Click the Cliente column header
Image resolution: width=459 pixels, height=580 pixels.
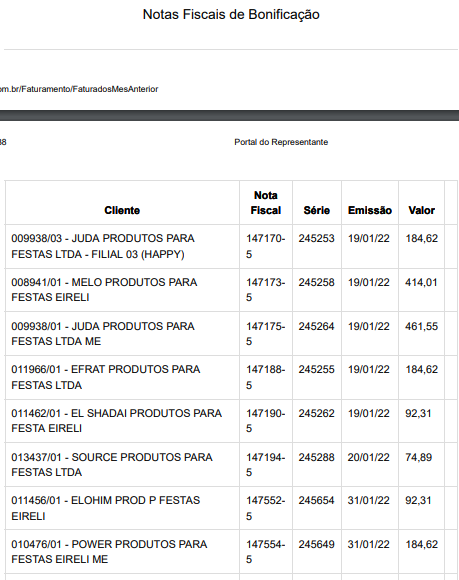122,210
